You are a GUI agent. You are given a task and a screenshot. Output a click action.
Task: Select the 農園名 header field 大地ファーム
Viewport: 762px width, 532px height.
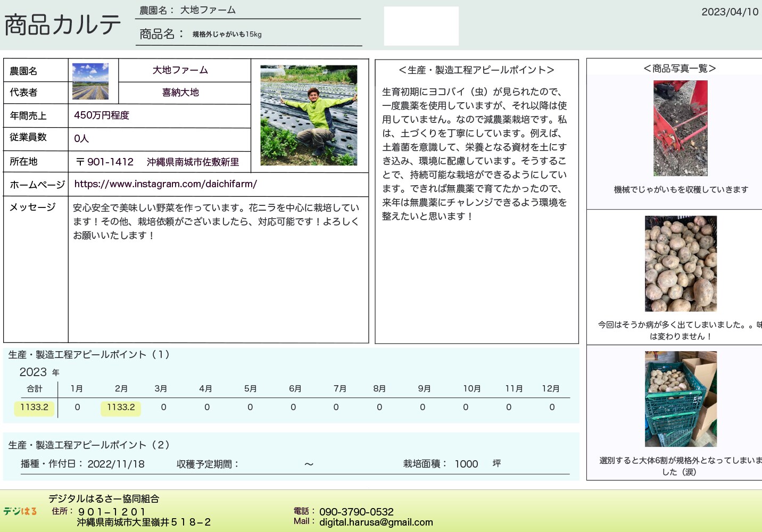click(208, 10)
